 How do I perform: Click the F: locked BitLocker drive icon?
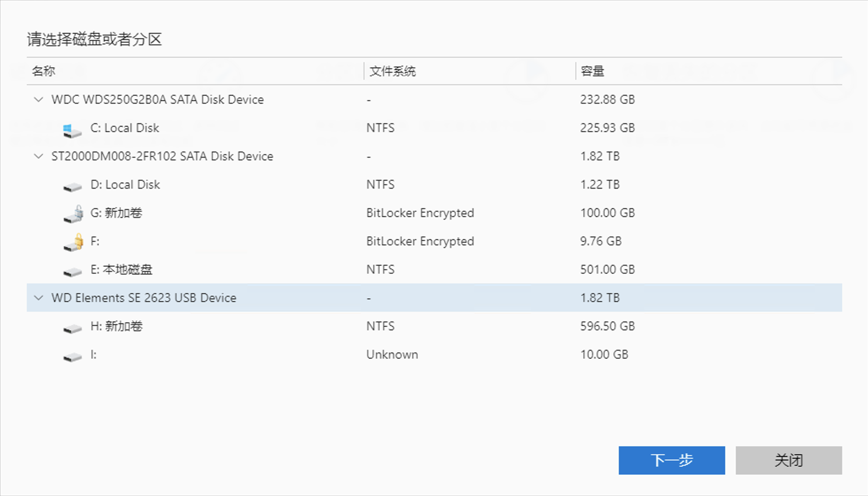pos(73,242)
